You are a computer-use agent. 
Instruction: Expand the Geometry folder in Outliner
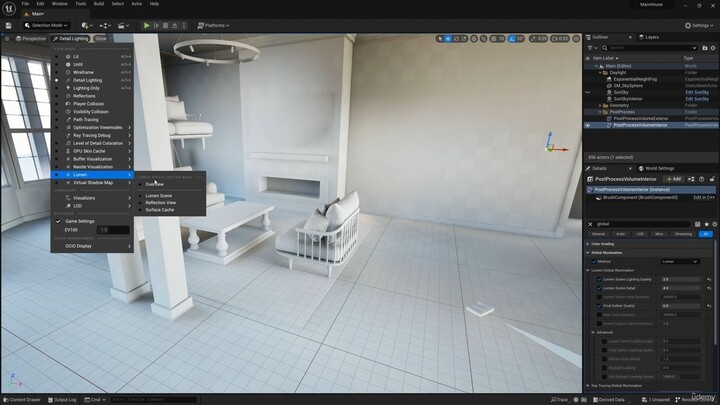point(600,105)
